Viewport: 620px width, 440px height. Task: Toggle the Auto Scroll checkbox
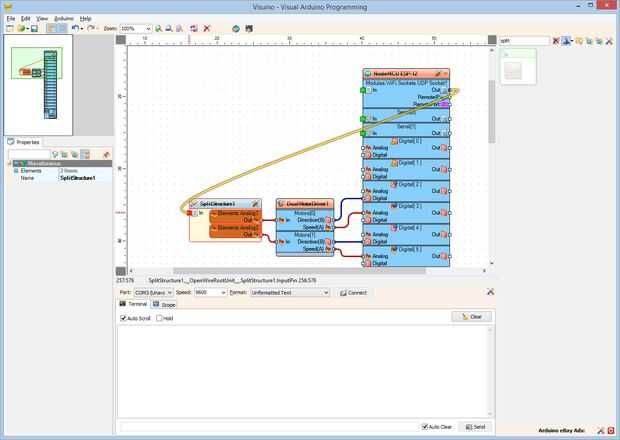tap(123, 318)
